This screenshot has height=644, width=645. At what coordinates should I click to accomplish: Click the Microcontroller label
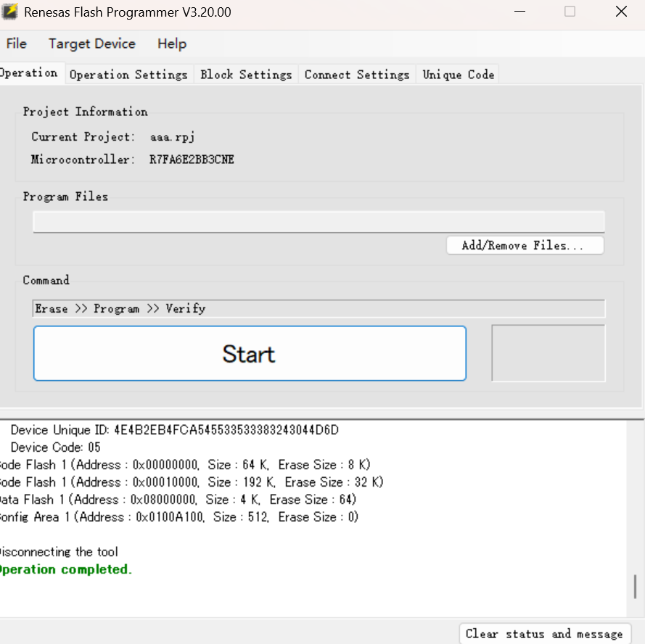tap(83, 160)
